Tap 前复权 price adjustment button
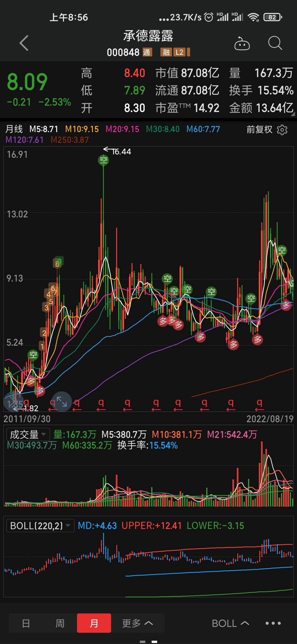 point(259,129)
